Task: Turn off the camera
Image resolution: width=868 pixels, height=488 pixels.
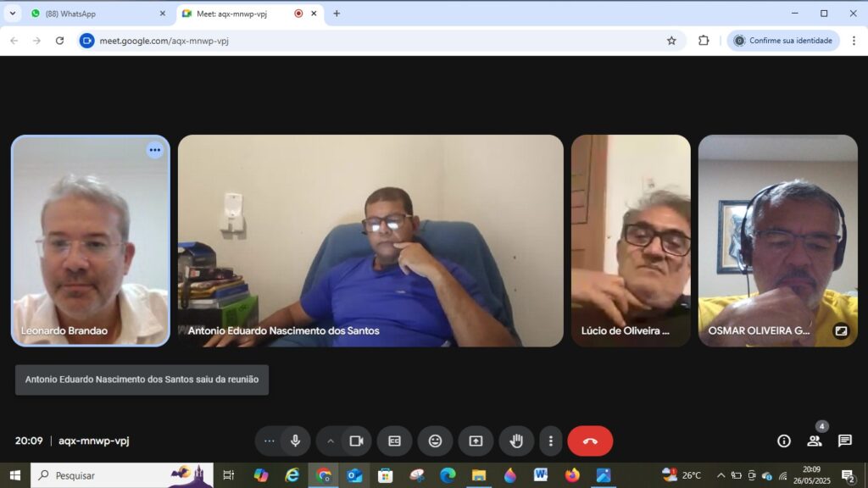Action: tap(356, 441)
